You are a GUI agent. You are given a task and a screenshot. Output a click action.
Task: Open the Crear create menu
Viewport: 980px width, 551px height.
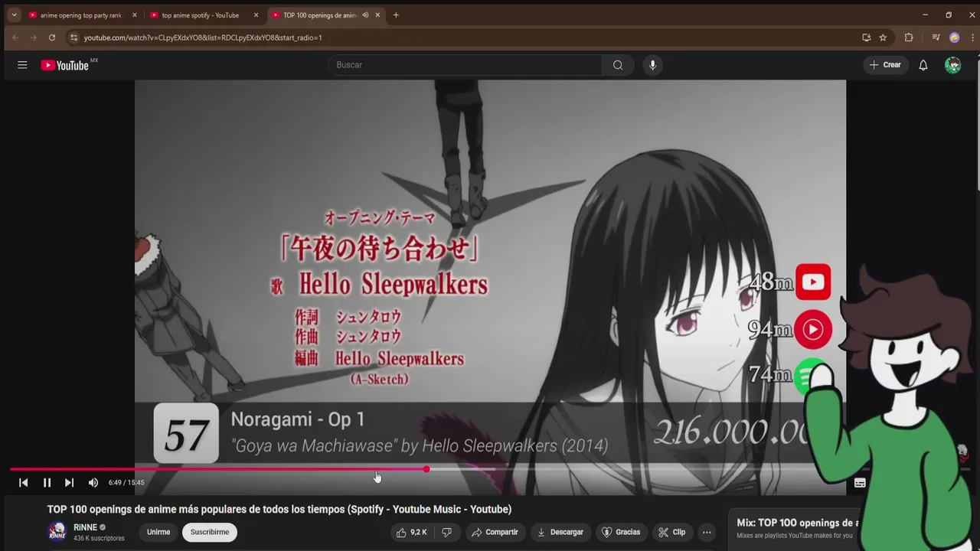885,65
